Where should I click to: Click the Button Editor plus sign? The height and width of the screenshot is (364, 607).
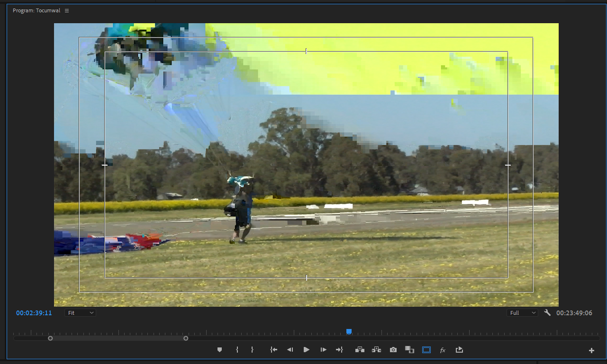(591, 349)
